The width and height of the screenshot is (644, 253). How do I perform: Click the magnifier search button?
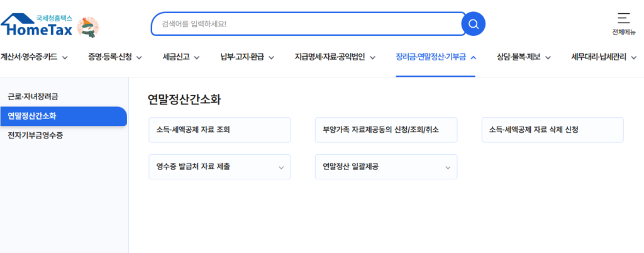coord(473,25)
